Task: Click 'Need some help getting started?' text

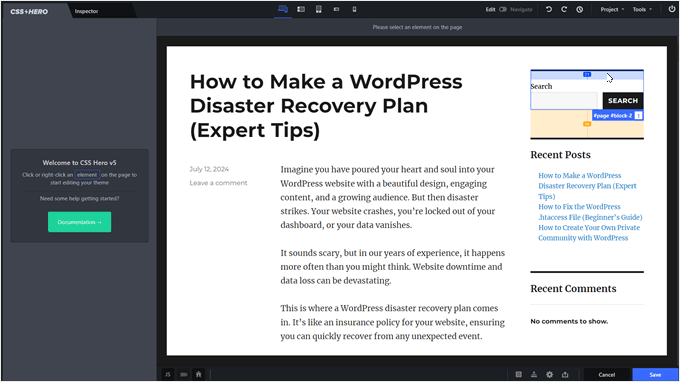Action: point(79,199)
